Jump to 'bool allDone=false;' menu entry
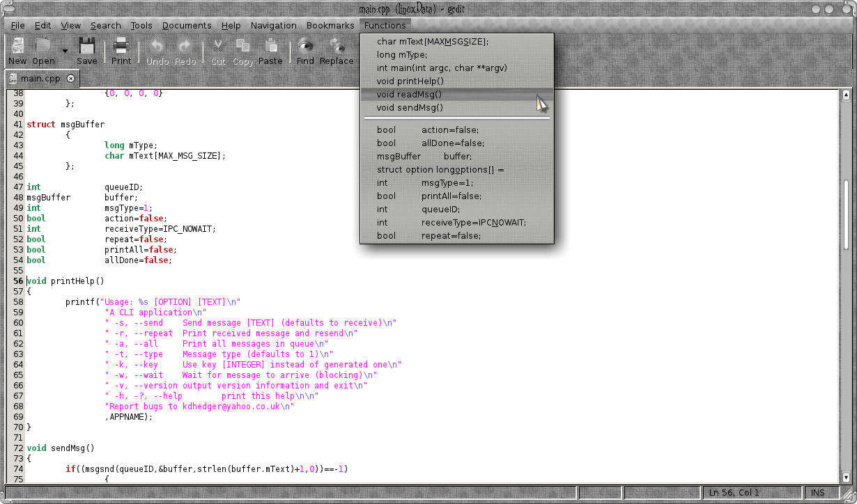Screen dimensions: 857x504 457,143
